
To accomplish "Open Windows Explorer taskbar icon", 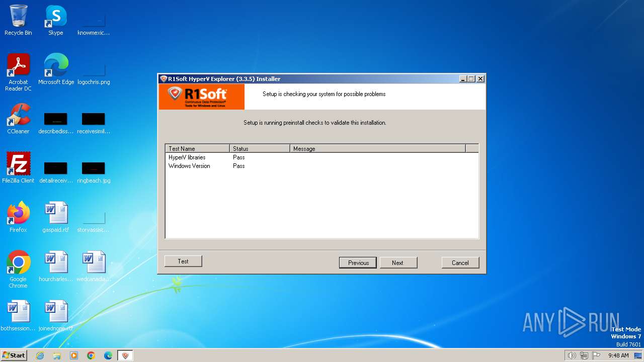I will pos(57,355).
